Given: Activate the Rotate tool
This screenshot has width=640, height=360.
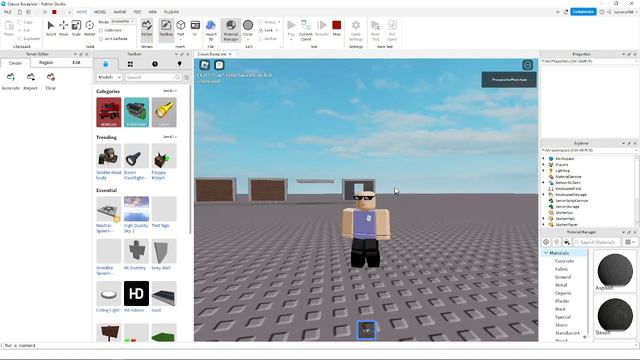Looking at the screenshot, I should (x=89, y=28).
